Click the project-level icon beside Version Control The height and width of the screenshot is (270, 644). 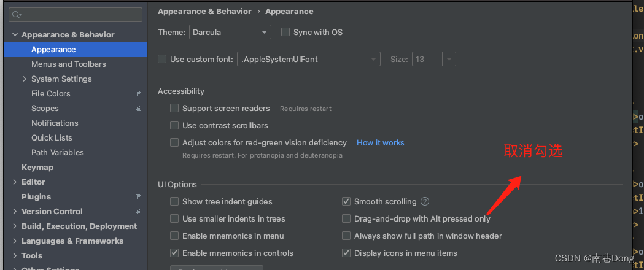tap(138, 211)
